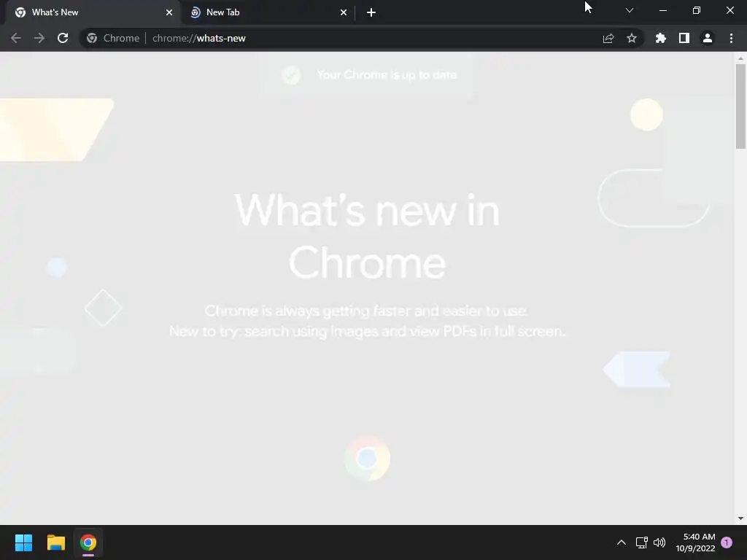
Task: Close the What's New tab
Action: [169, 12]
